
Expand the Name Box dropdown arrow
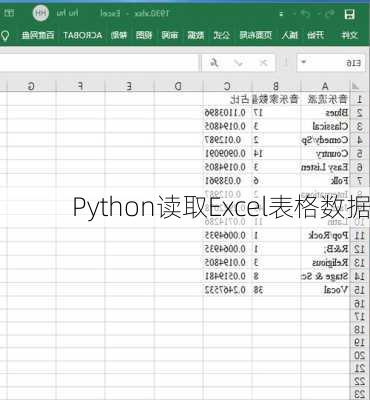pos(304,62)
